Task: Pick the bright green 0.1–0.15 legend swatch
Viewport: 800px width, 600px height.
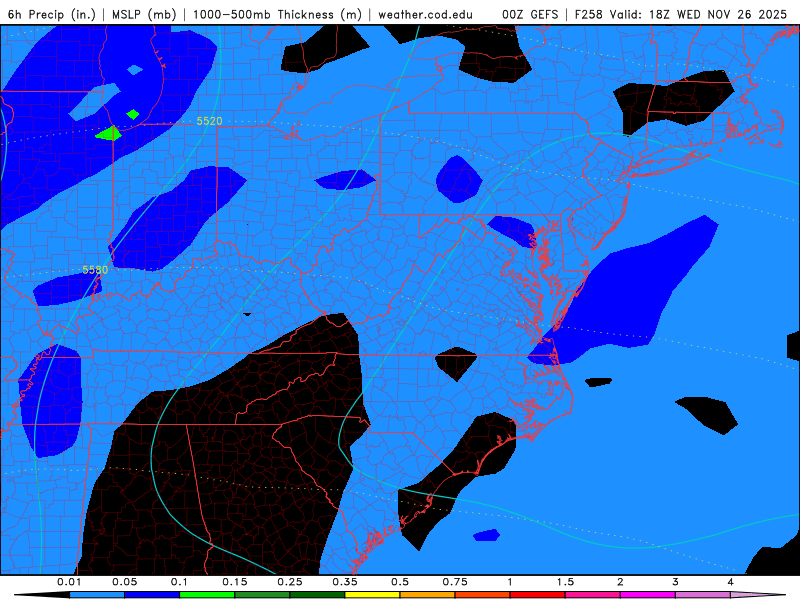Action: click(207, 595)
